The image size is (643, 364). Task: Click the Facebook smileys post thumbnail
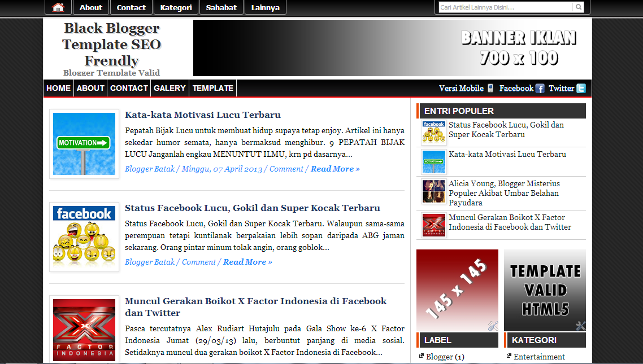(x=84, y=237)
